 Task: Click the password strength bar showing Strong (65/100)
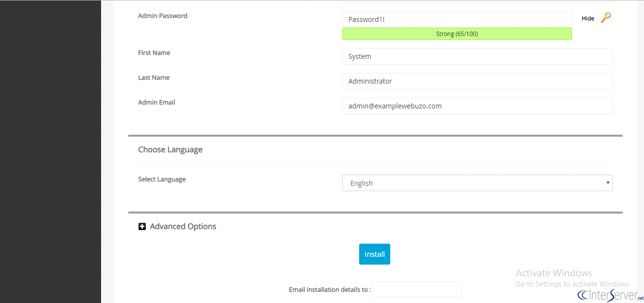pyautogui.click(x=457, y=34)
